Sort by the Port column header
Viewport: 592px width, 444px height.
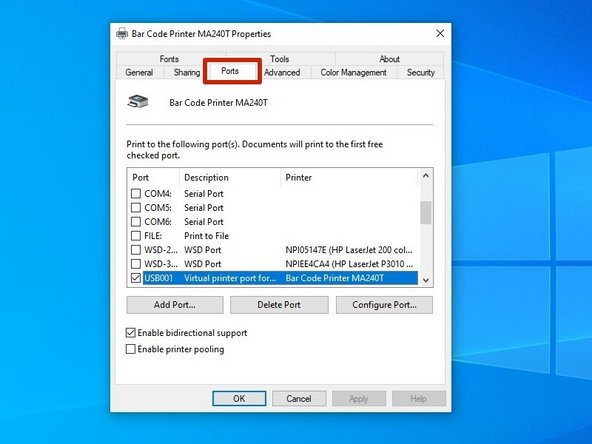click(154, 177)
